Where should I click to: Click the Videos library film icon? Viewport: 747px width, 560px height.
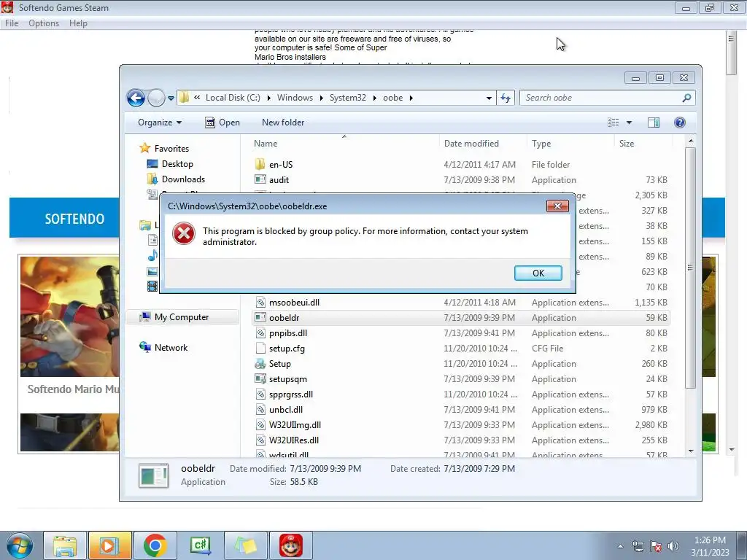[x=152, y=286]
